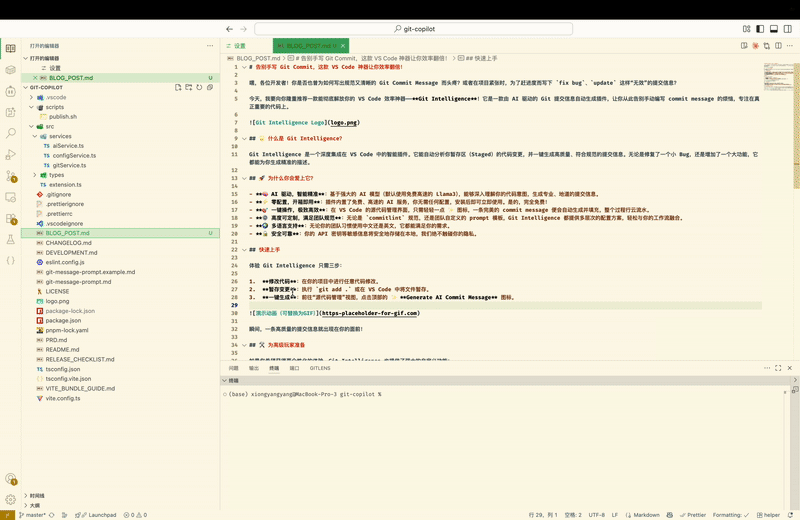Expand the timeline section
Screen dimensions: 800x520
coord(26,496)
